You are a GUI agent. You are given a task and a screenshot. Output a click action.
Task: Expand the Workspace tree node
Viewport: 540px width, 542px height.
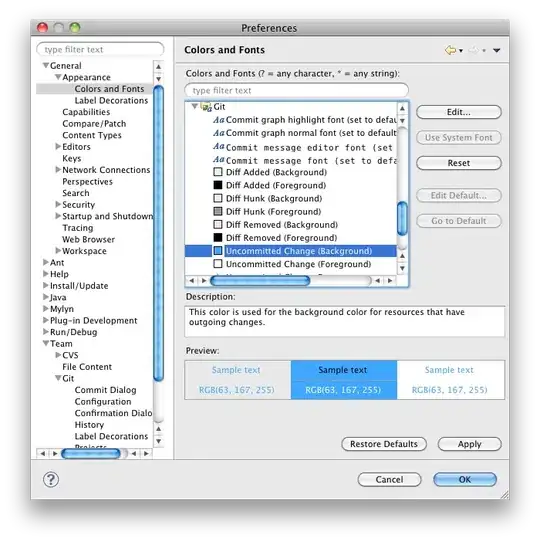click(x=58, y=251)
